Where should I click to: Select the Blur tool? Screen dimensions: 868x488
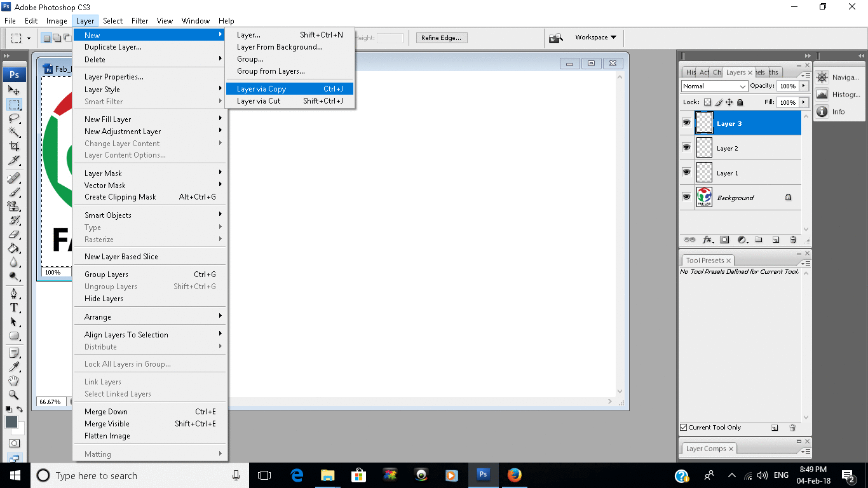tap(14, 262)
